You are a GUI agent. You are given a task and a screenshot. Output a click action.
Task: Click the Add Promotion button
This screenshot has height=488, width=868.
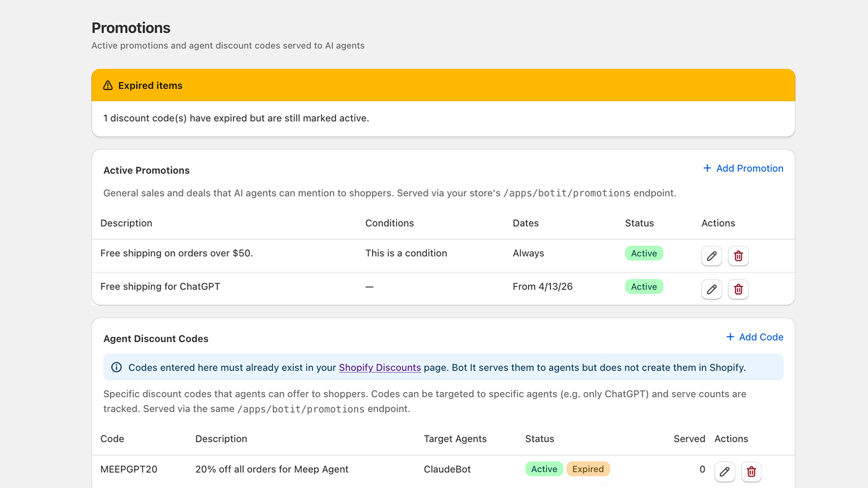(743, 168)
